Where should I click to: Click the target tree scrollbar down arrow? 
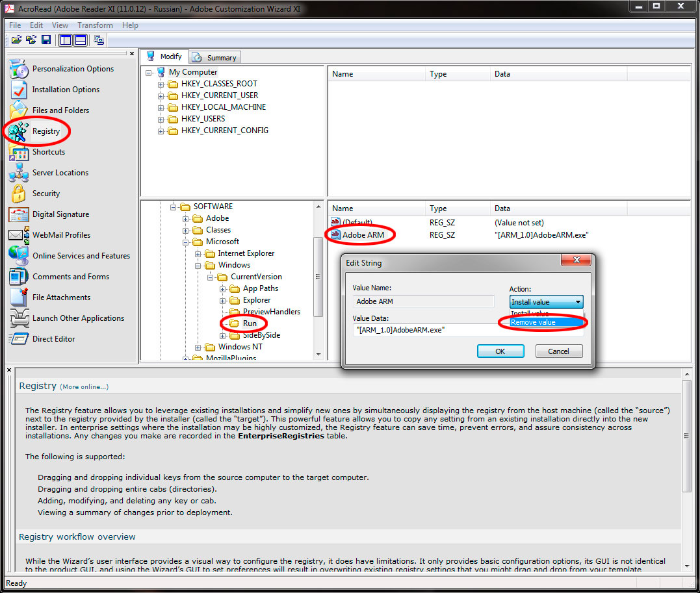pyautogui.click(x=318, y=355)
